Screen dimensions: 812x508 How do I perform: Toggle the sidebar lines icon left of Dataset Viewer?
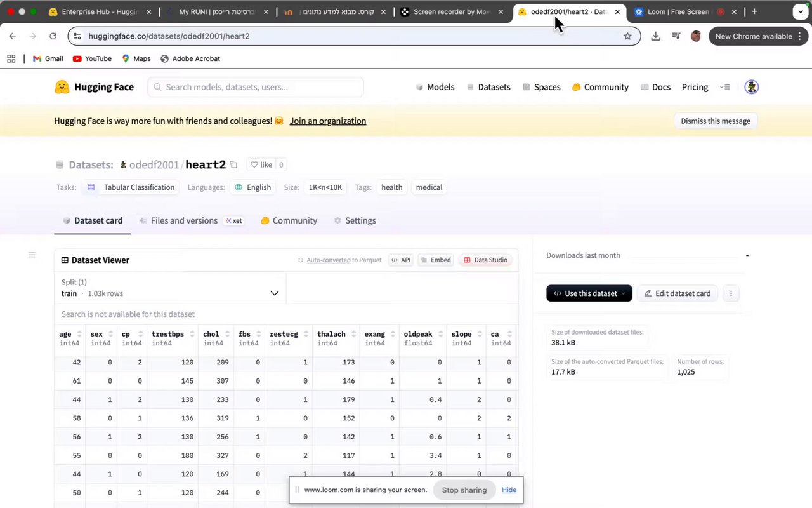32,255
